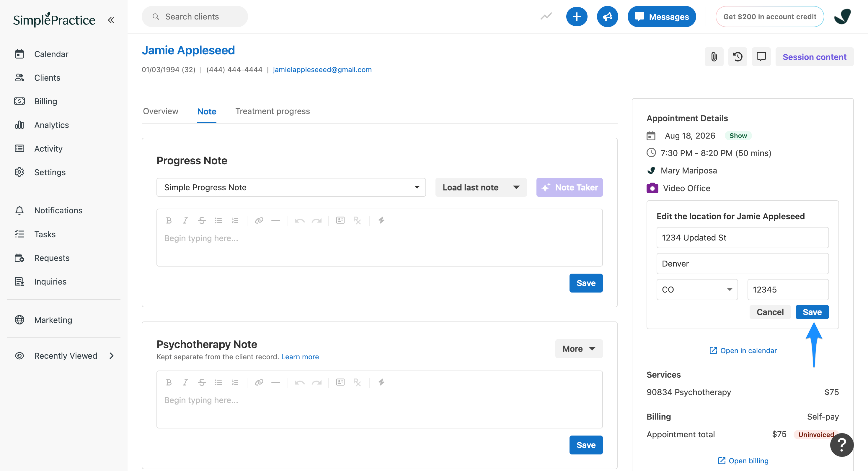The height and width of the screenshot is (471, 868).
Task: Launch the Note Taker button
Action: click(x=570, y=187)
